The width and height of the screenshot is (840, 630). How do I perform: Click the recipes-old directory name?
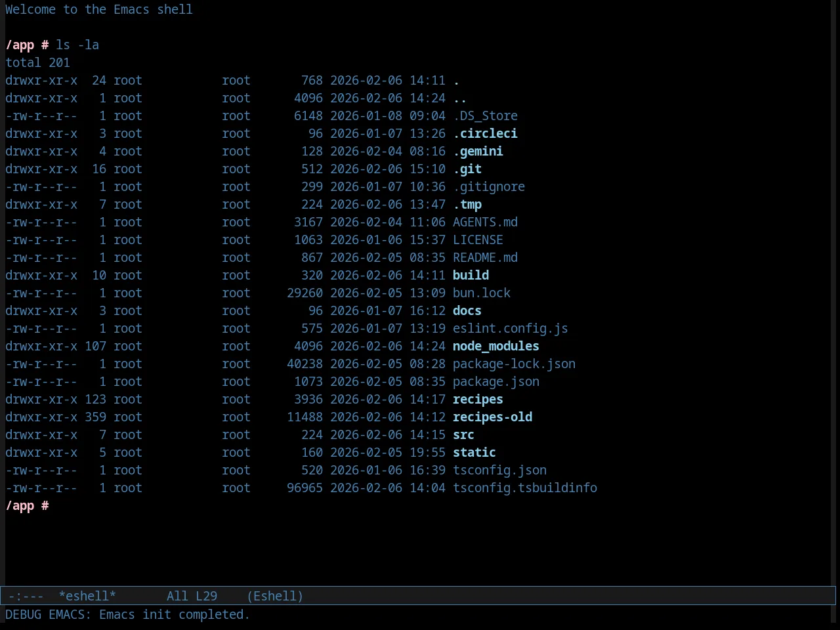pos(492,417)
